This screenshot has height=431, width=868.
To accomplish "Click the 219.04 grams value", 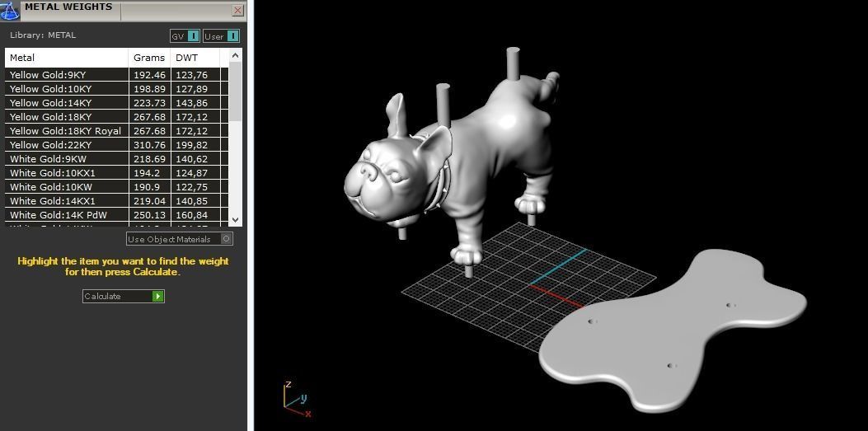I will point(149,201).
